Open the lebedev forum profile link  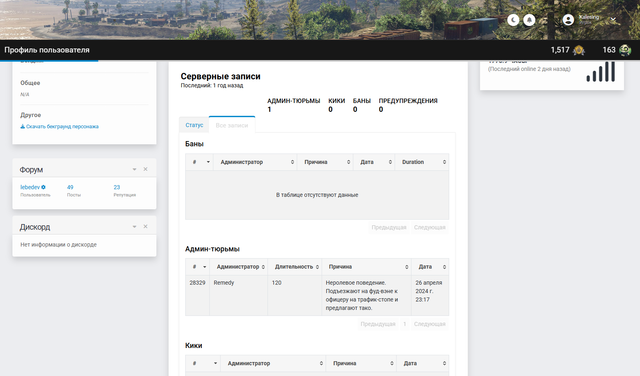point(30,187)
